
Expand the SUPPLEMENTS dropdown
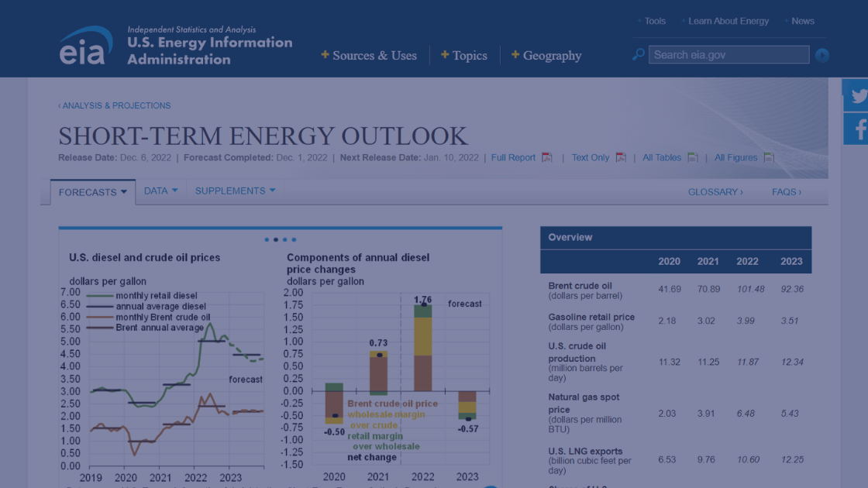coord(271,190)
